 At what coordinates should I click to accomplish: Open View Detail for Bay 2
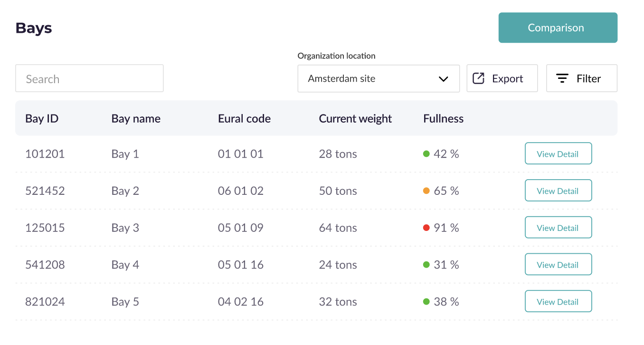point(558,191)
